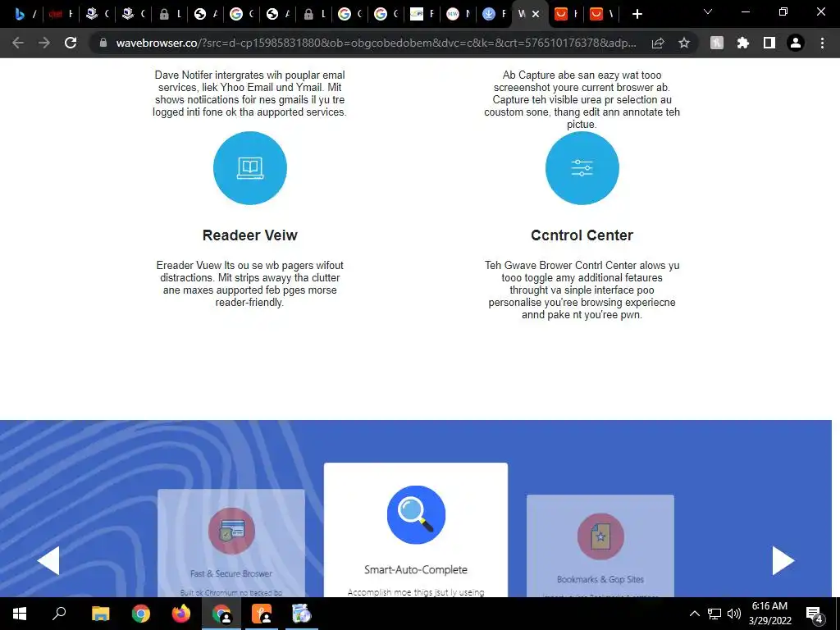The image size is (840, 630).
Task: Launch Google Chrome from taskbar
Action: pyautogui.click(x=141, y=614)
